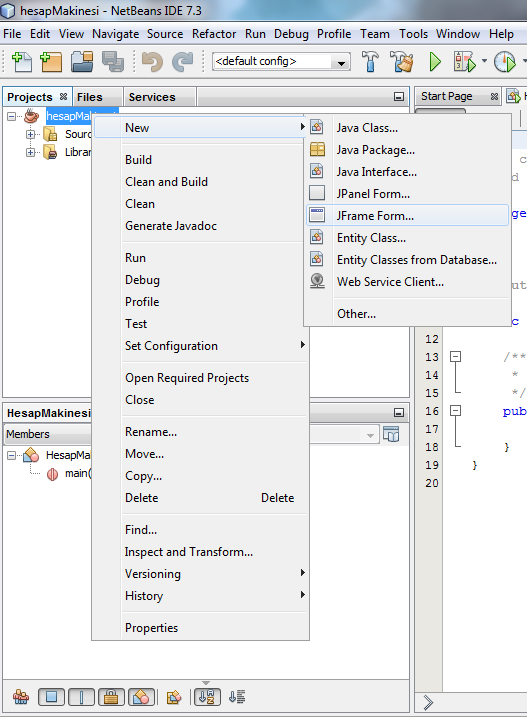Toggle Show Non-Public Members lock filter

[111, 697]
